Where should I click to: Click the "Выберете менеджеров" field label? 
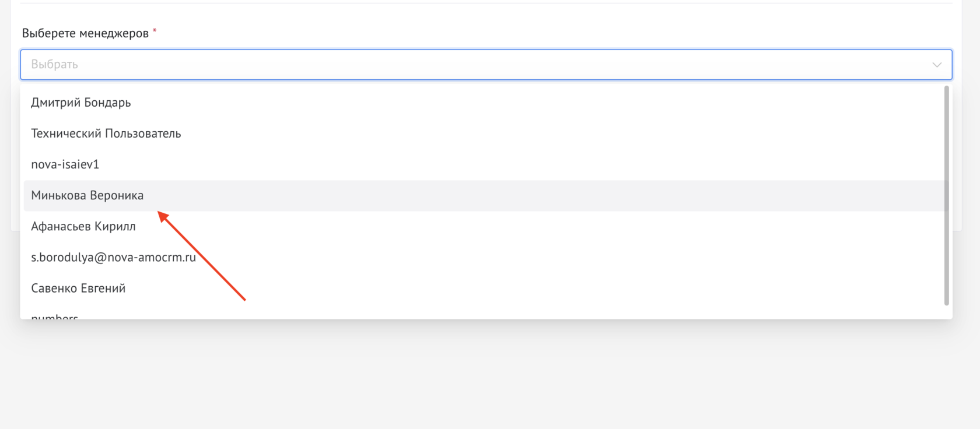point(85,33)
